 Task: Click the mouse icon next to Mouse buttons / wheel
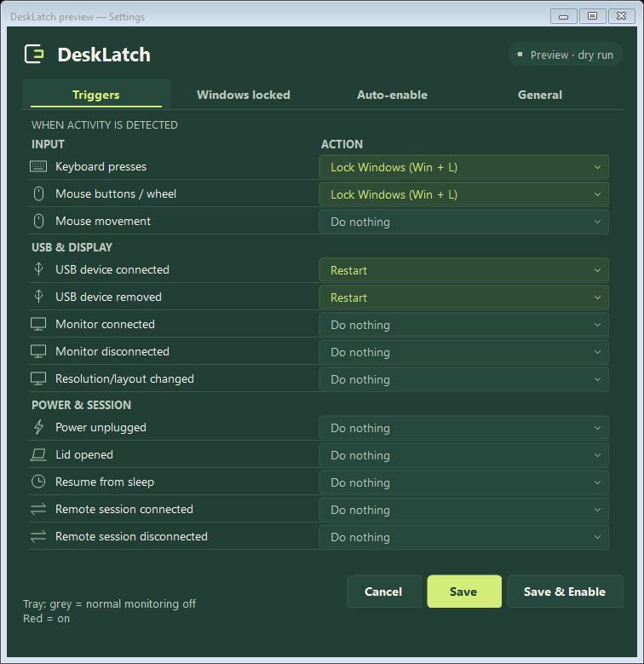pos(38,194)
